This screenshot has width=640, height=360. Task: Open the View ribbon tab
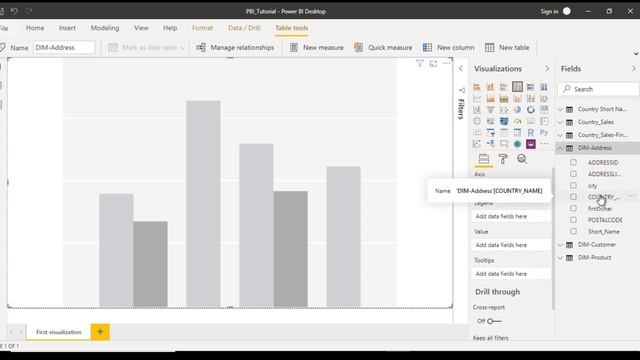click(141, 28)
